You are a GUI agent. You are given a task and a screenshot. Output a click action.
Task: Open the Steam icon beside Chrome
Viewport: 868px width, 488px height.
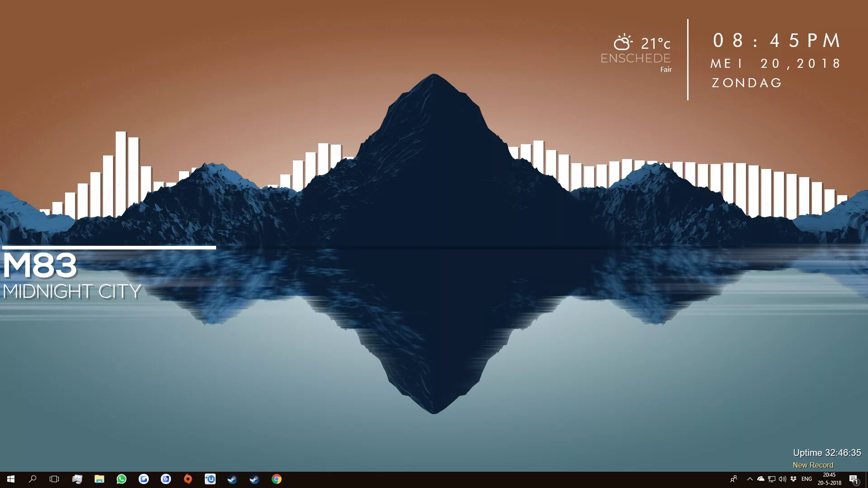pyautogui.click(x=254, y=479)
